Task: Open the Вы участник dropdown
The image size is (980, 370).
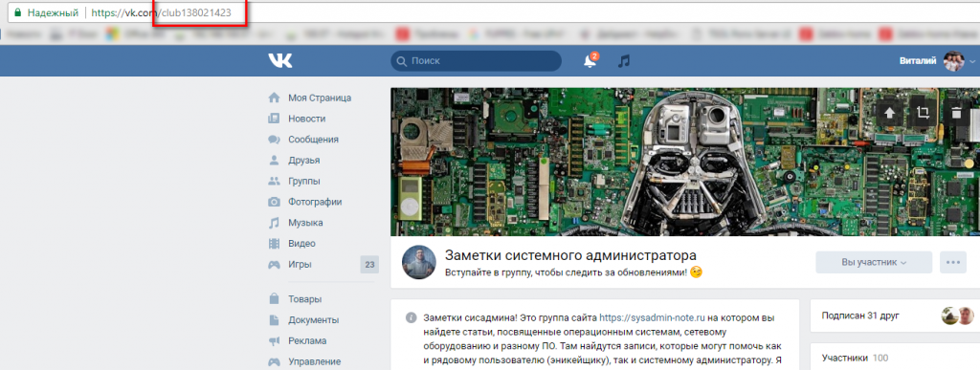Action: (874, 262)
